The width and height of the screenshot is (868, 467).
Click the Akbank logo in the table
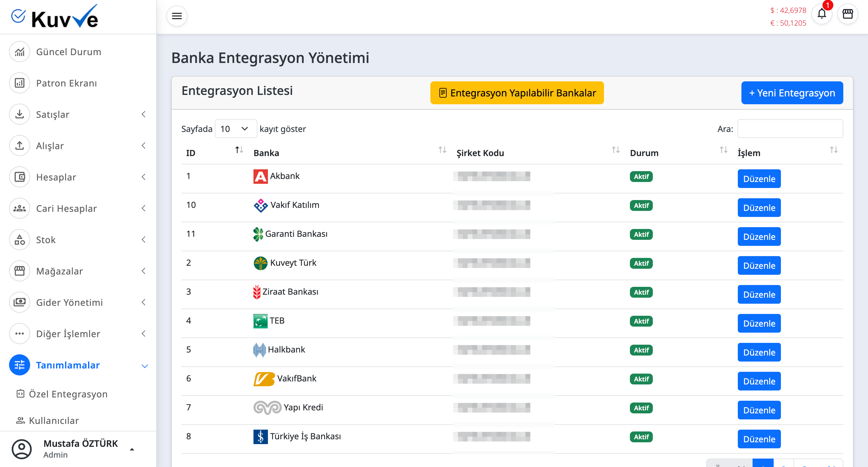point(260,176)
